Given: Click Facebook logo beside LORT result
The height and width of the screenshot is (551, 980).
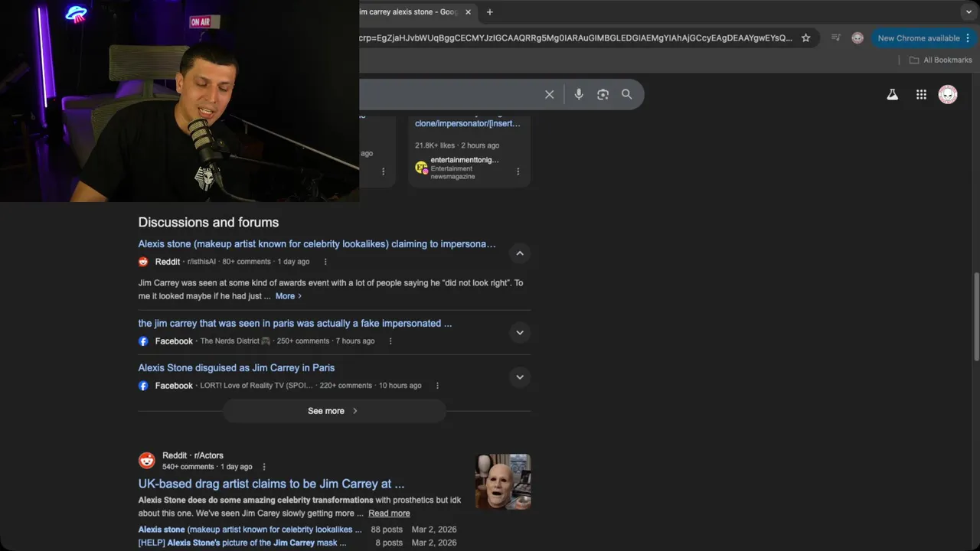Looking at the screenshot, I should click(143, 386).
